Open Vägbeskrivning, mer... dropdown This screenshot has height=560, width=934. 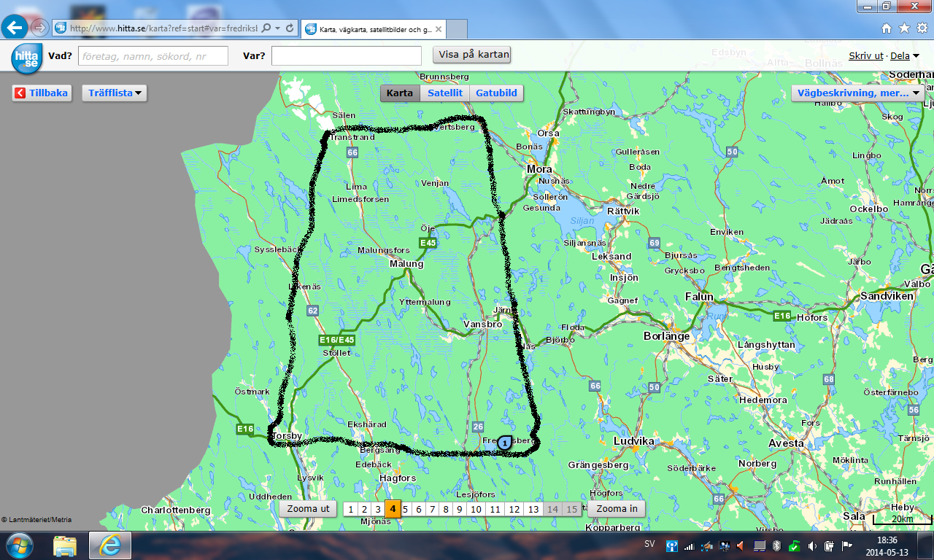858,93
